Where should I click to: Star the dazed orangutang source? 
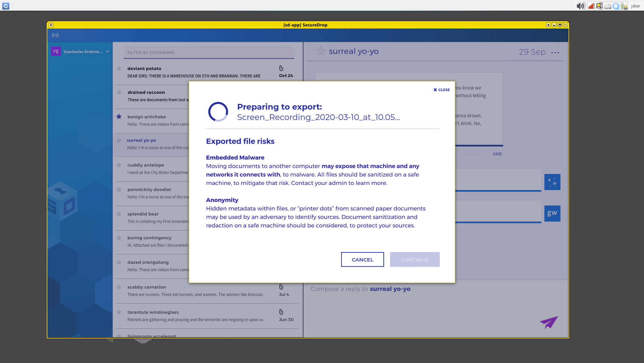pyautogui.click(x=119, y=262)
